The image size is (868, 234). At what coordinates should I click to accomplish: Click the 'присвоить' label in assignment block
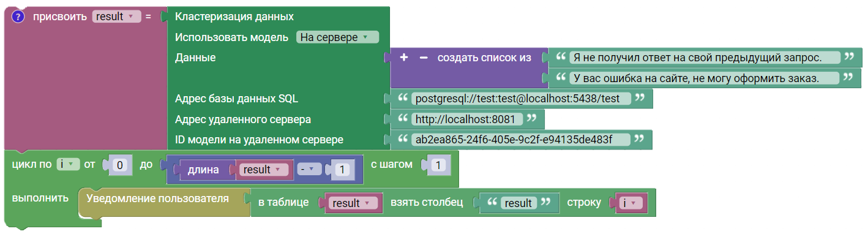[x=60, y=17]
